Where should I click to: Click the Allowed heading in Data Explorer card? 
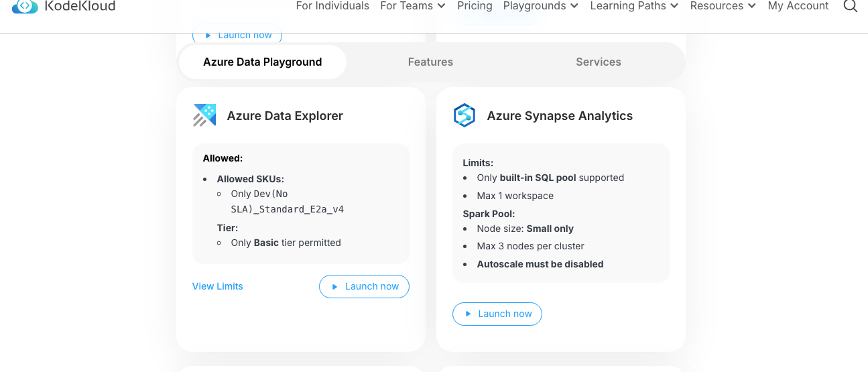pyautogui.click(x=223, y=159)
